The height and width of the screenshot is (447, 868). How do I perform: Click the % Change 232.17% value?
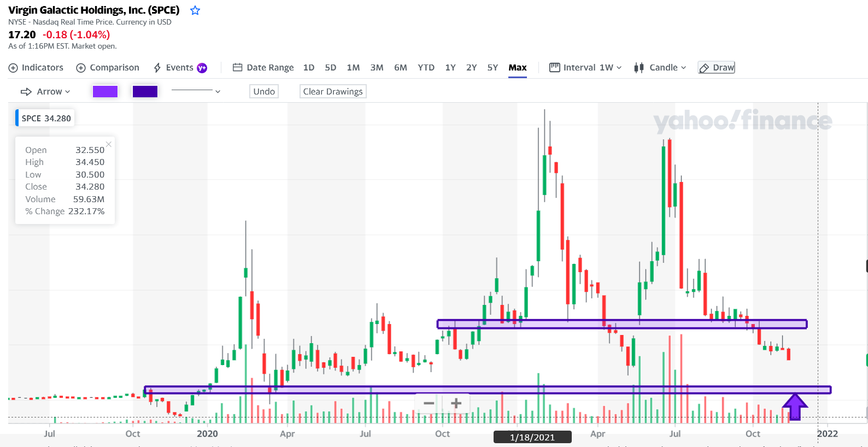[x=86, y=211]
